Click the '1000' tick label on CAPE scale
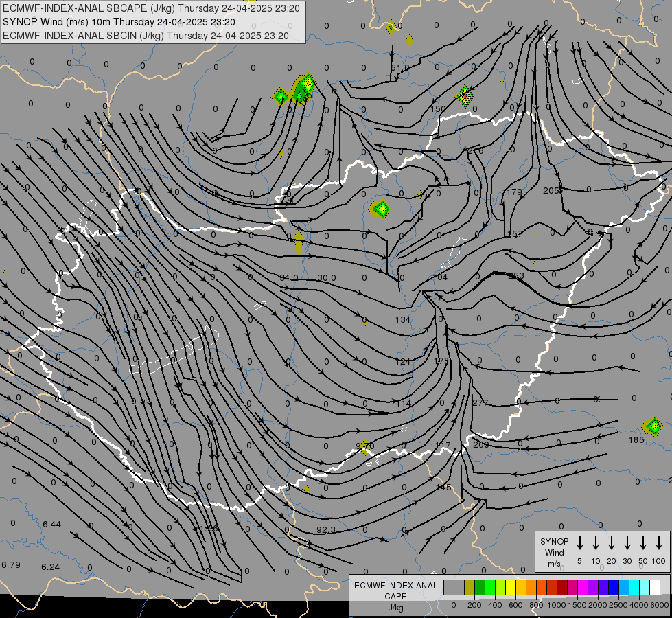This screenshot has height=618, width=672. click(x=556, y=605)
